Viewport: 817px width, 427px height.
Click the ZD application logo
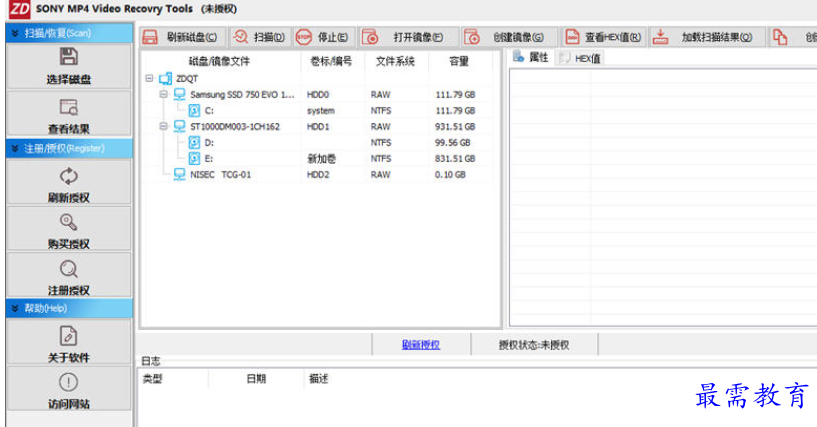[19, 9]
